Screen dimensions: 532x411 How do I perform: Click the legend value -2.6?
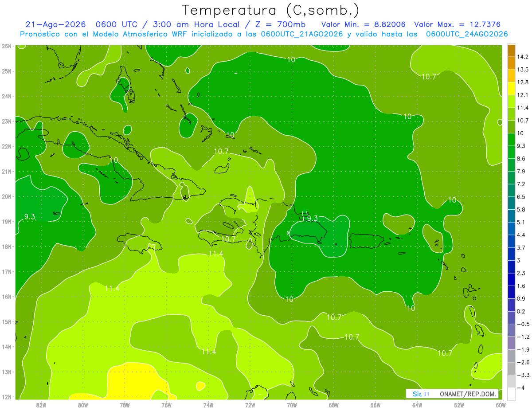coord(523,362)
